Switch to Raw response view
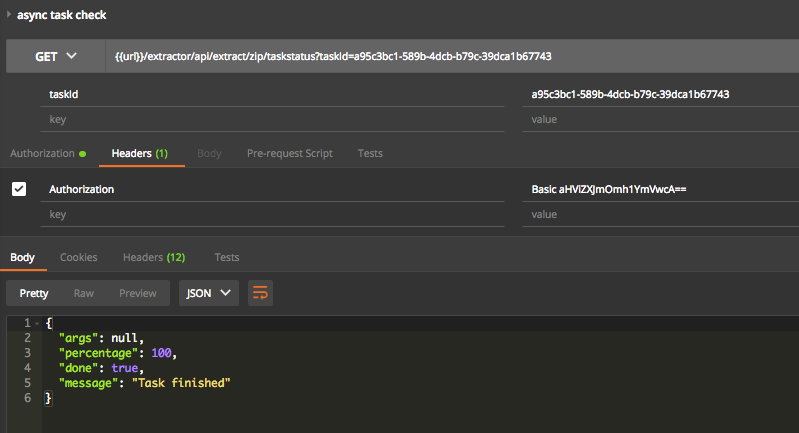 [x=84, y=293]
